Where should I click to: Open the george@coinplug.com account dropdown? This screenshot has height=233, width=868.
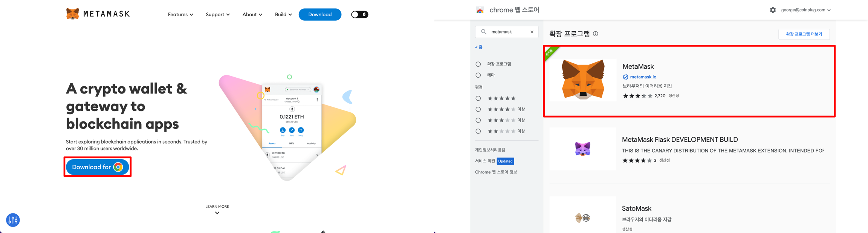pyautogui.click(x=805, y=10)
